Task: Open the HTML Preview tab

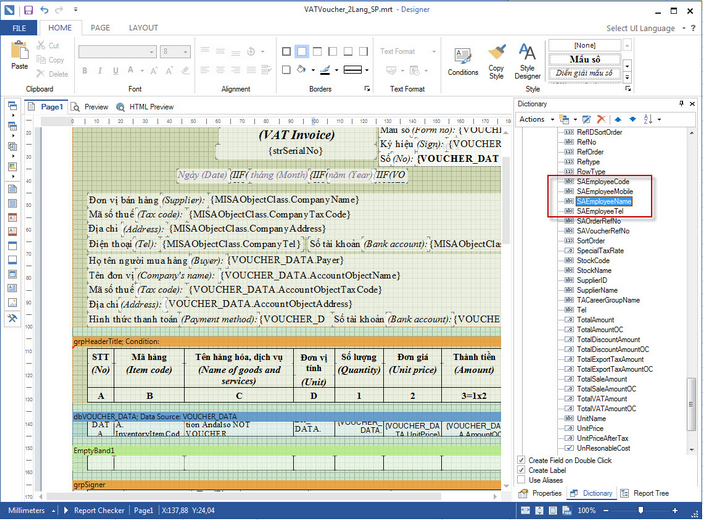Action: [x=145, y=107]
